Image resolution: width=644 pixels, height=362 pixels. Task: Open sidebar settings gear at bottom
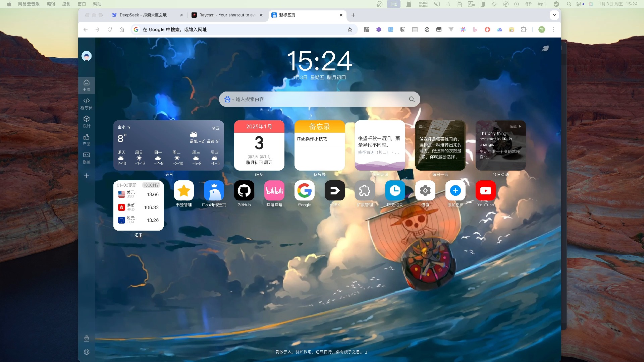(x=87, y=352)
